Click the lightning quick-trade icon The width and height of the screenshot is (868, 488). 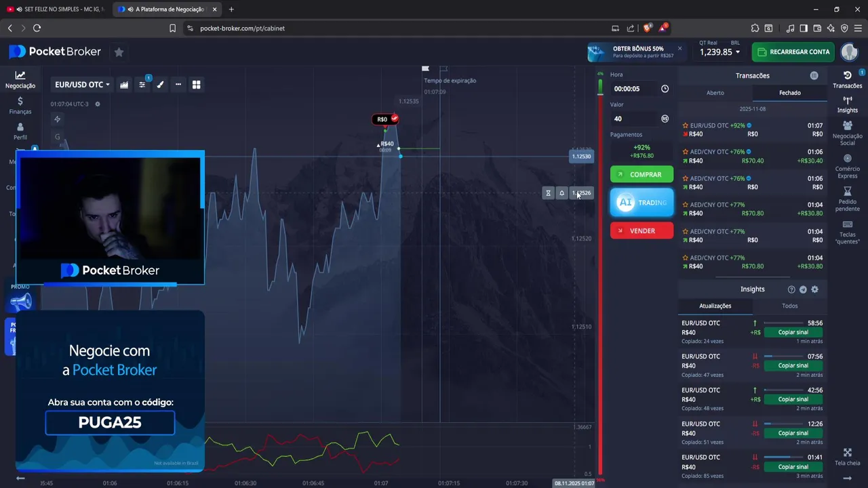tap(58, 119)
